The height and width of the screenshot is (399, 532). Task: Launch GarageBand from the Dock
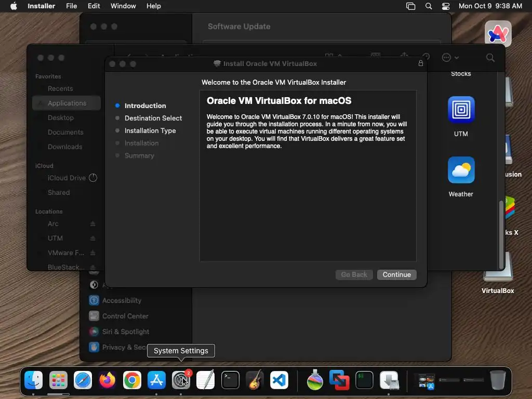tap(255, 380)
